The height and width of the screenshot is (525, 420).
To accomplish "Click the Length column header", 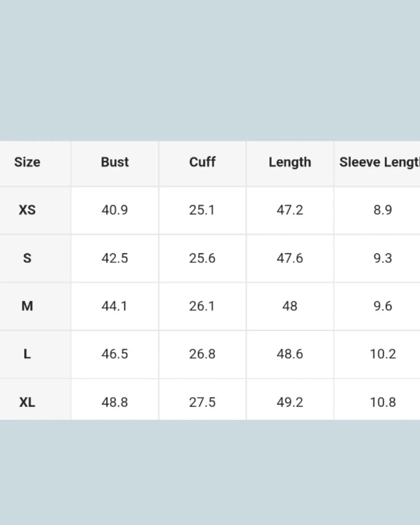I will pos(290,162).
